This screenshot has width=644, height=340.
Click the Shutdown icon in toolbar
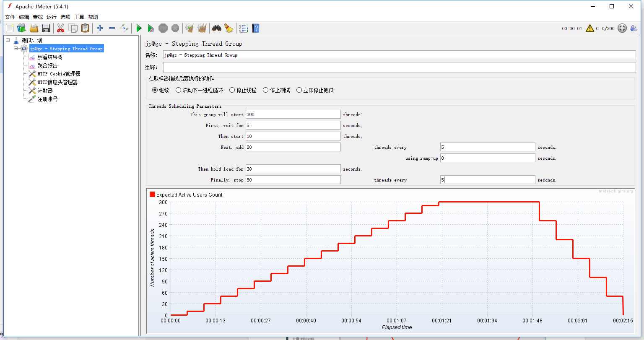pyautogui.click(x=175, y=28)
